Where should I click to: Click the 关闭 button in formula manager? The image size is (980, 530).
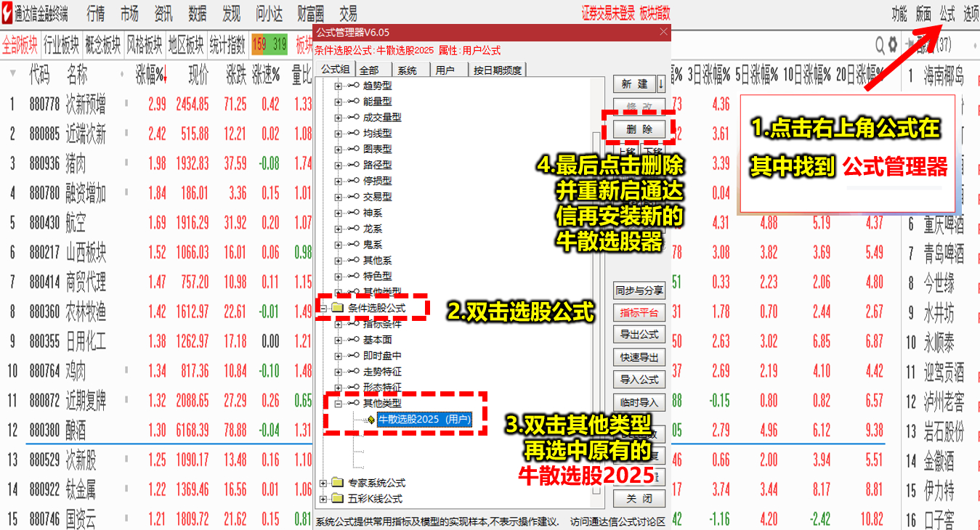[639, 499]
